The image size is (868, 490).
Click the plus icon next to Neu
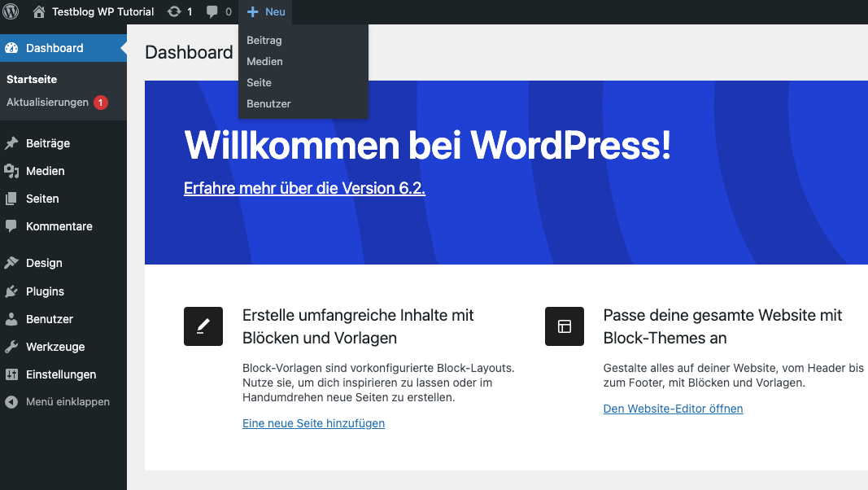coord(252,12)
